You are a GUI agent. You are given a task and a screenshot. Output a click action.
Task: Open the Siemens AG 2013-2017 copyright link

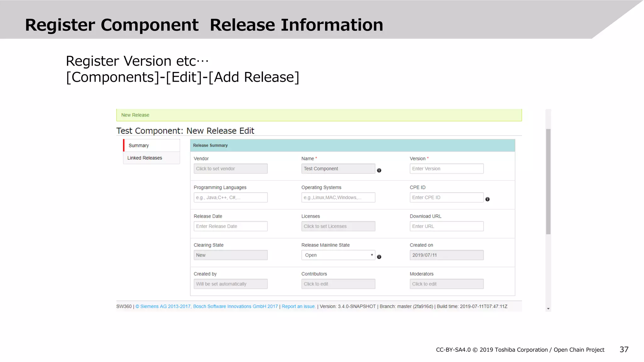[x=163, y=306]
